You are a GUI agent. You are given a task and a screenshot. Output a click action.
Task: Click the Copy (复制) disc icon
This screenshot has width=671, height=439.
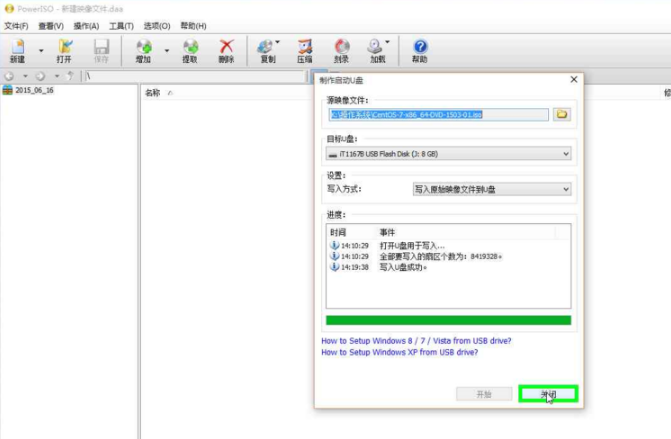tap(267, 49)
